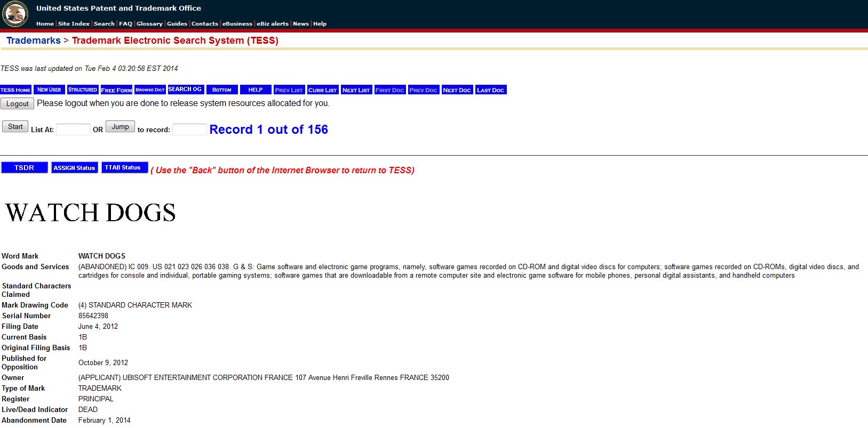Viewport: 868px width, 428px height.
Task: Open the Help header link
Action: (x=320, y=23)
